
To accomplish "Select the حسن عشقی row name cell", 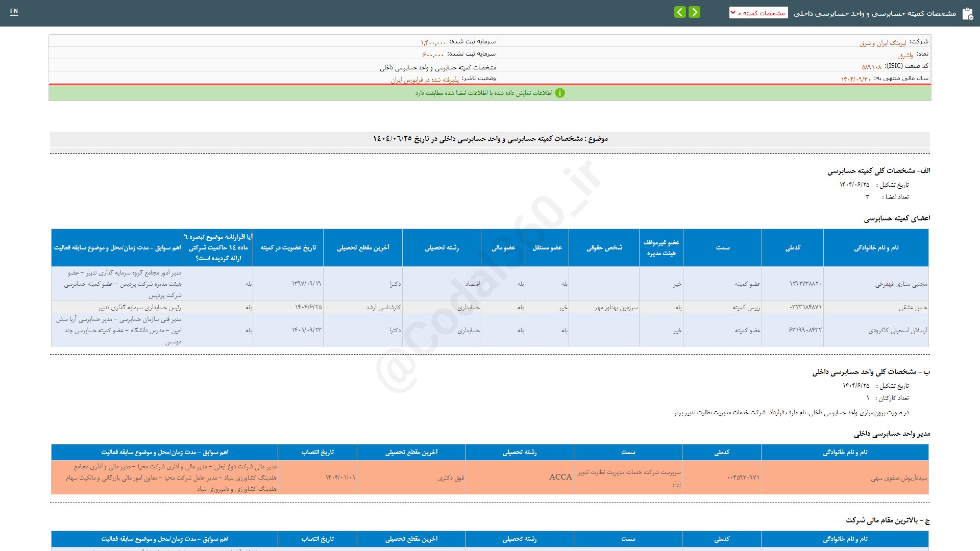I will click(x=913, y=308).
